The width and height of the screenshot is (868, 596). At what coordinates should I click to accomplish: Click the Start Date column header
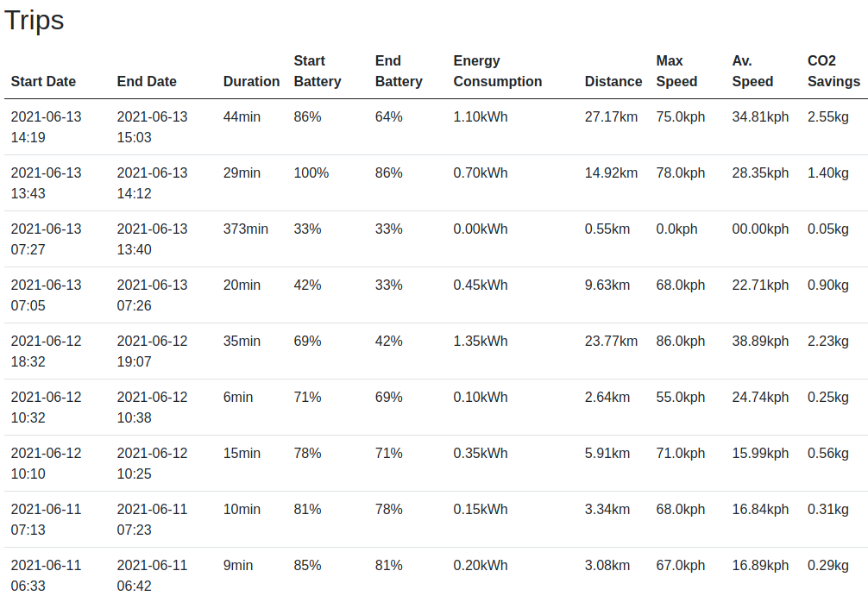[43, 81]
